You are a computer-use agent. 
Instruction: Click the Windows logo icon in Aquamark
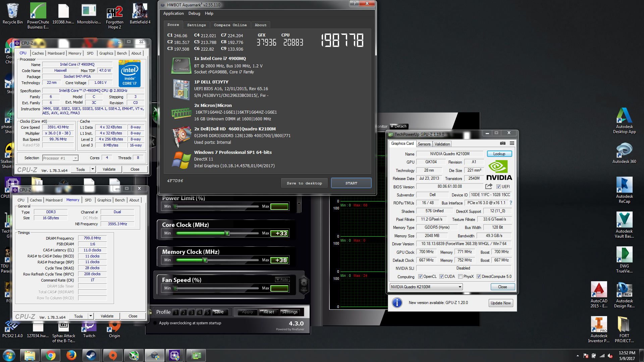click(x=181, y=160)
